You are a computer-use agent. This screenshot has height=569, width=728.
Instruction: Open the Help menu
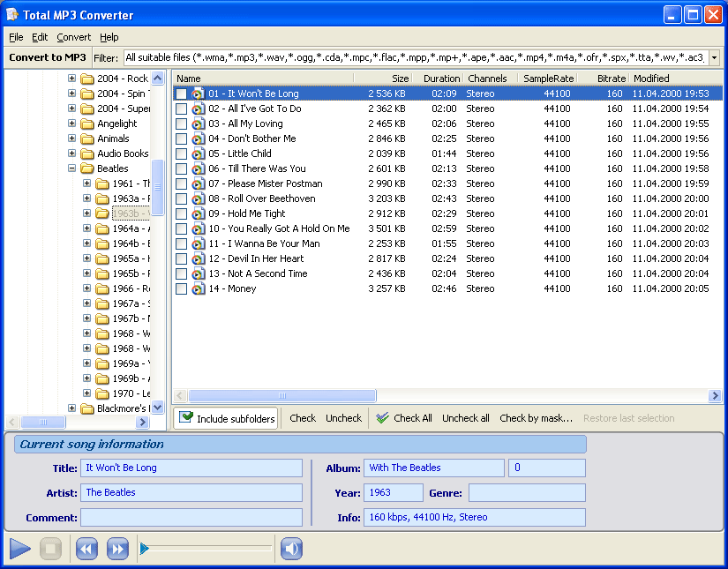pos(109,37)
